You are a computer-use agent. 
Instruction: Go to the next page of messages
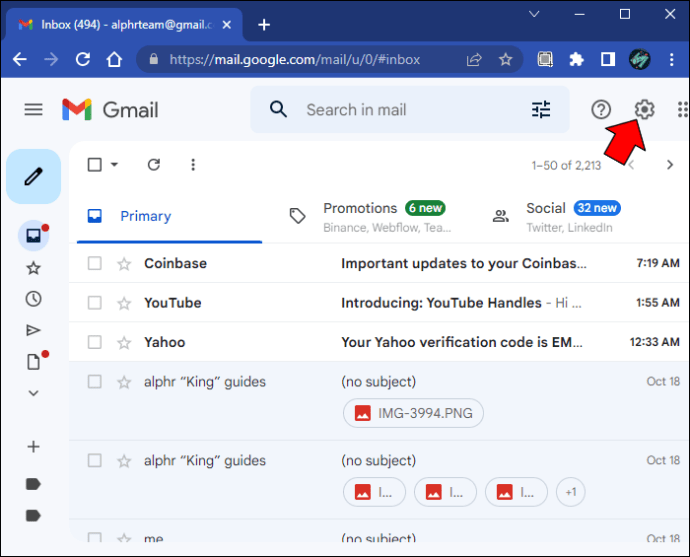(x=670, y=165)
